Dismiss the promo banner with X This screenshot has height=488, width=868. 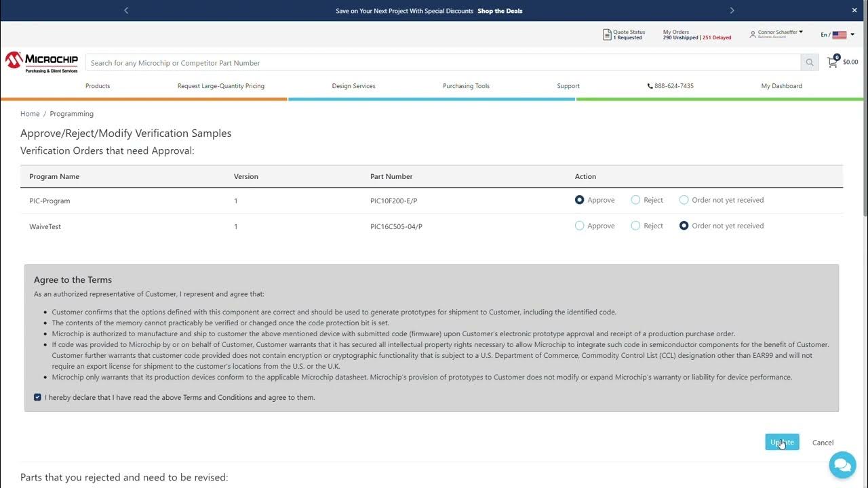[x=854, y=10]
